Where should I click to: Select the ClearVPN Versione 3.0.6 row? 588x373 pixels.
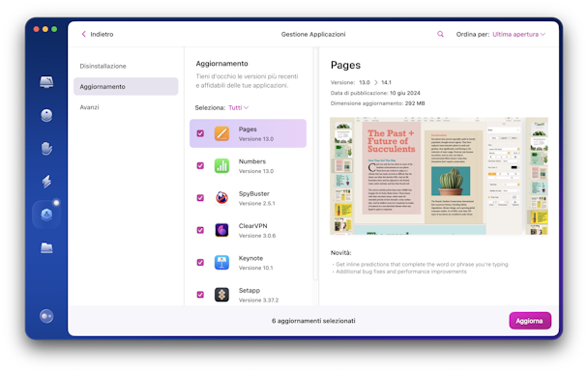248,230
